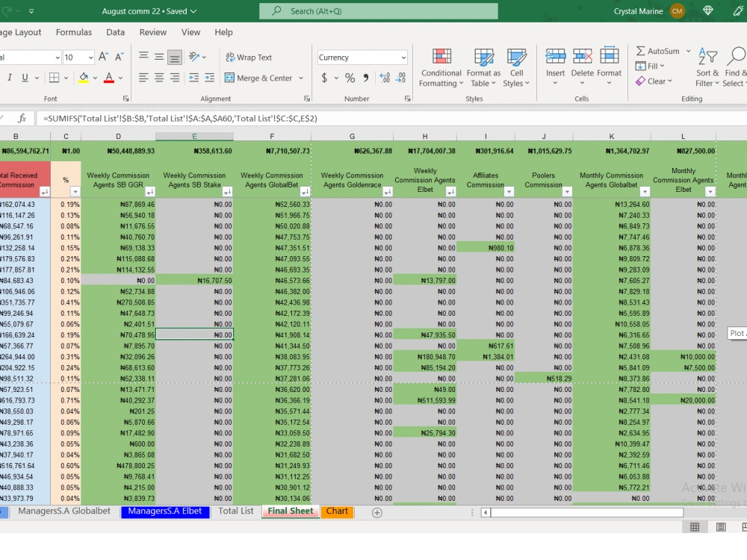This screenshot has height=560, width=747.
Task: Open AutoSum dropdown arrow
Action: tap(689, 51)
